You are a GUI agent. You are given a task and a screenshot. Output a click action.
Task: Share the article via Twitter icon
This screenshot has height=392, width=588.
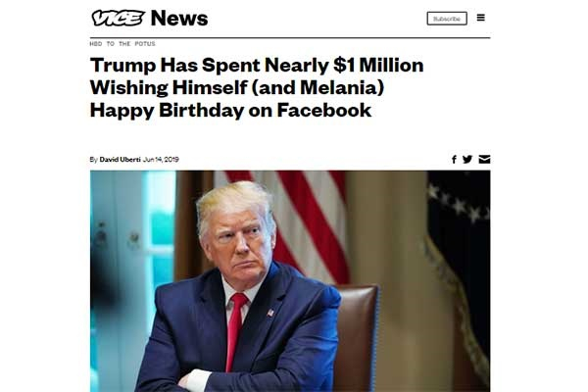coord(467,159)
